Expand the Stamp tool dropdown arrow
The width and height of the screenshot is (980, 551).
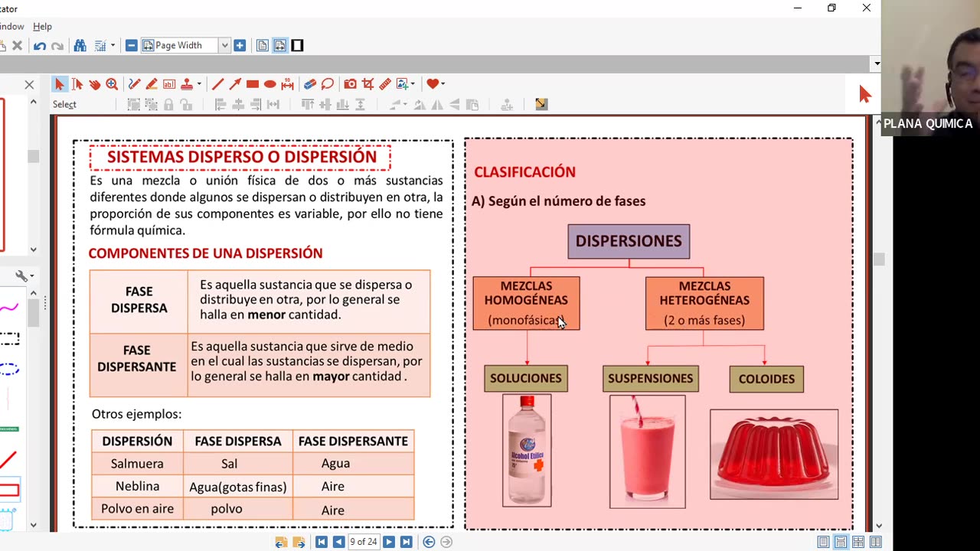[x=199, y=84]
